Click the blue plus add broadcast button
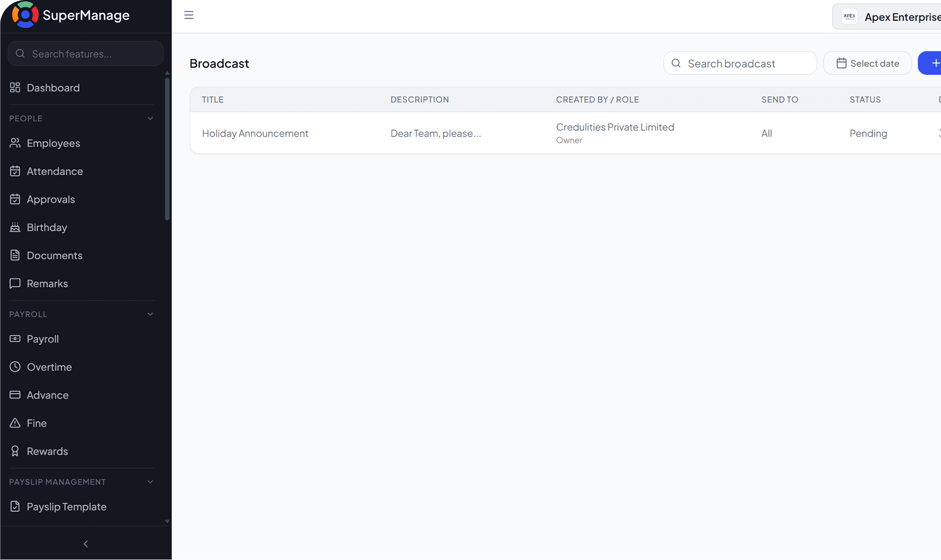The height and width of the screenshot is (560, 941). coord(931,63)
